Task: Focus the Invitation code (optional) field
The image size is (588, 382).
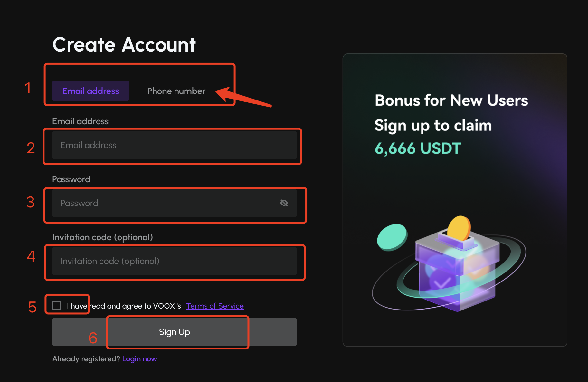Action: click(x=175, y=261)
